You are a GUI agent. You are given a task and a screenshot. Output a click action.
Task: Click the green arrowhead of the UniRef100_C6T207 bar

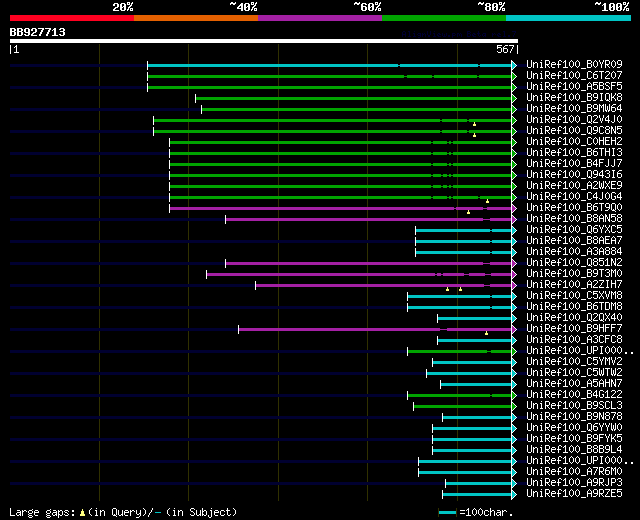coord(514,76)
